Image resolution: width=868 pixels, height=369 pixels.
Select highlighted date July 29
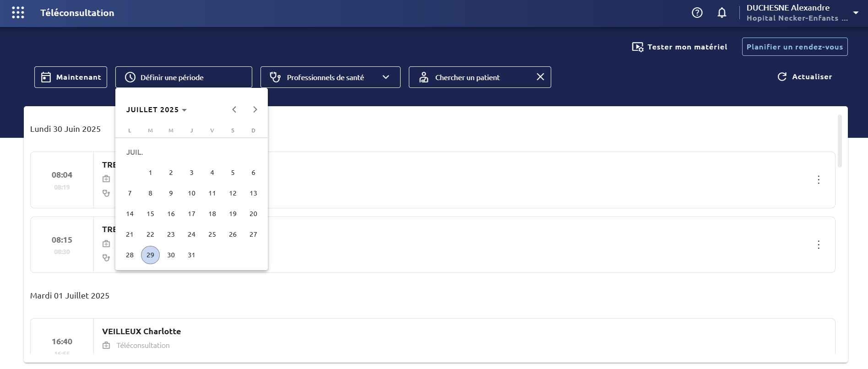tap(150, 255)
